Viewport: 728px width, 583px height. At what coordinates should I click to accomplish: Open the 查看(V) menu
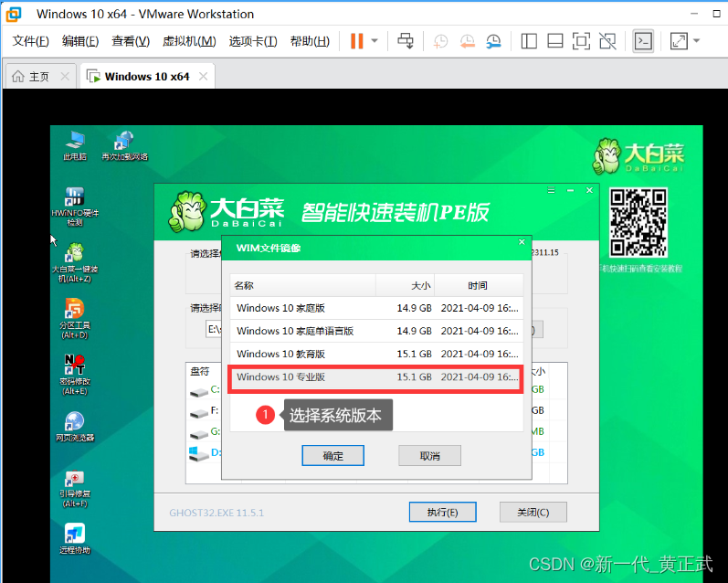click(131, 41)
